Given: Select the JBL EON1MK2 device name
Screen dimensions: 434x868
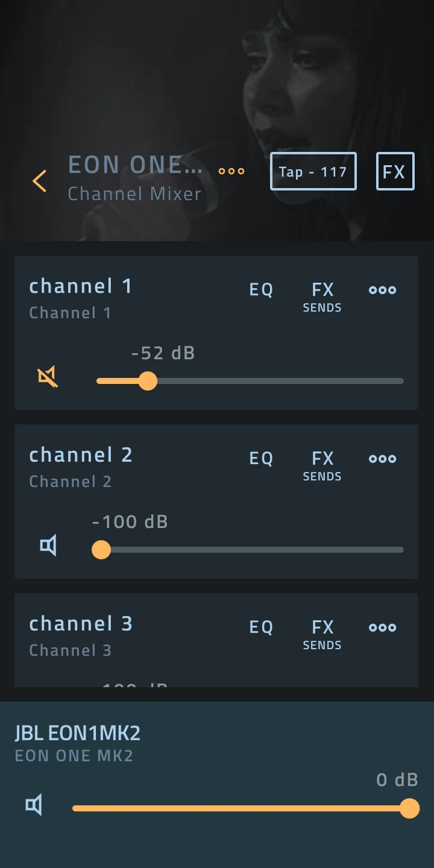Looking at the screenshot, I should click(77, 733).
